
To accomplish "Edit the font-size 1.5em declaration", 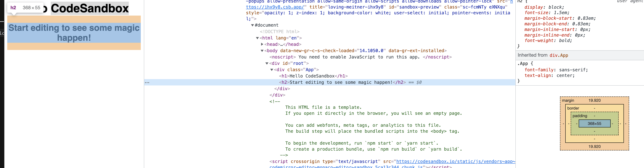I will 562,12.
